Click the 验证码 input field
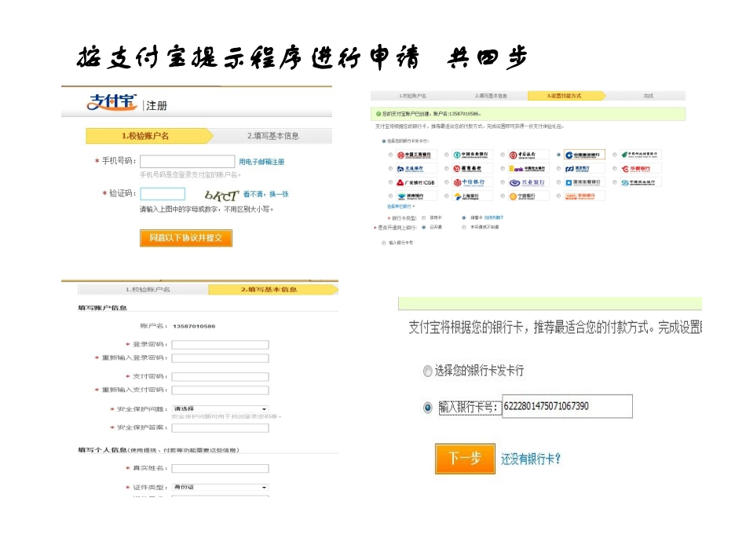Screen dimensions: 746x560 pyautogui.click(x=163, y=194)
